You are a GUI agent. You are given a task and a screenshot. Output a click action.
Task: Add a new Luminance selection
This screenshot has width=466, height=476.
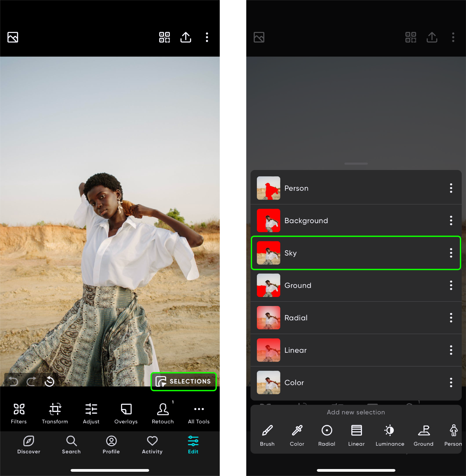pyautogui.click(x=390, y=436)
